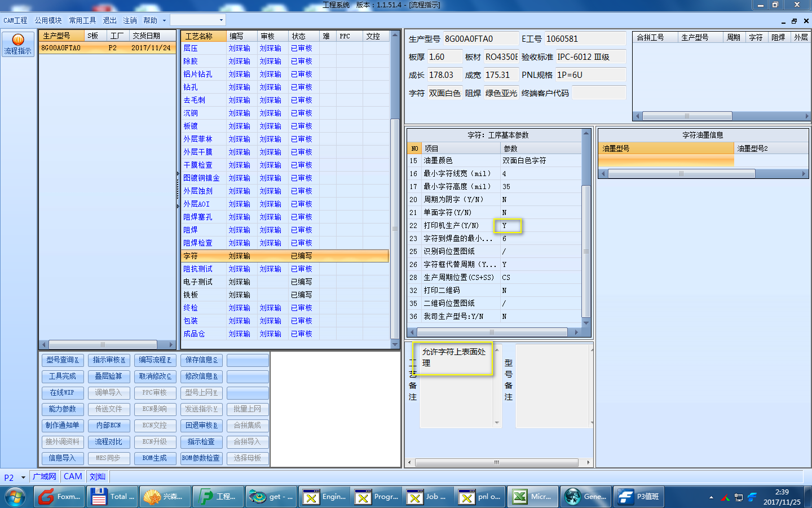
Task: Open the Genesis taskbar application
Action: tap(587, 497)
